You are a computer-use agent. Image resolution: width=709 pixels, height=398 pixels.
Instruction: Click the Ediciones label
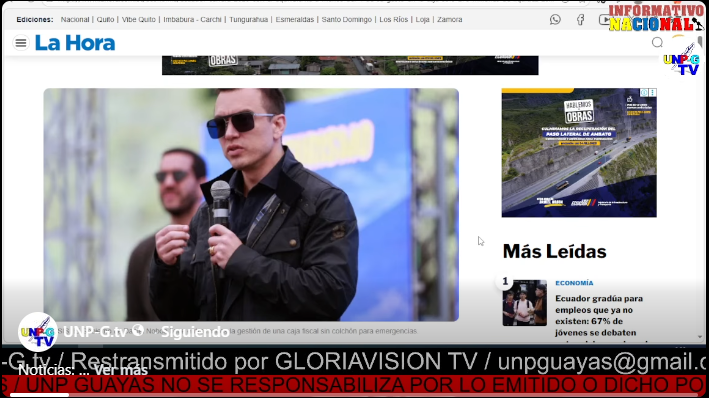[35, 19]
